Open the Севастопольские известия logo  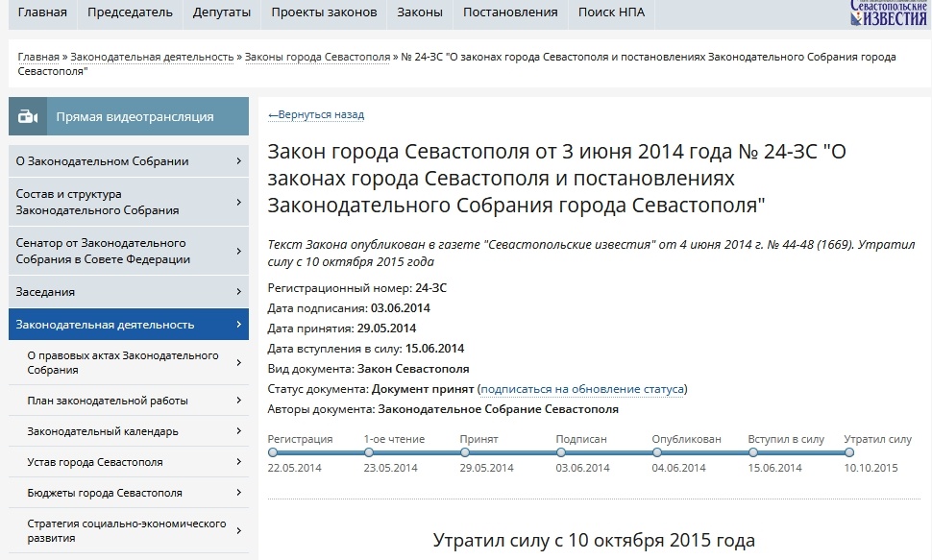click(888, 13)
